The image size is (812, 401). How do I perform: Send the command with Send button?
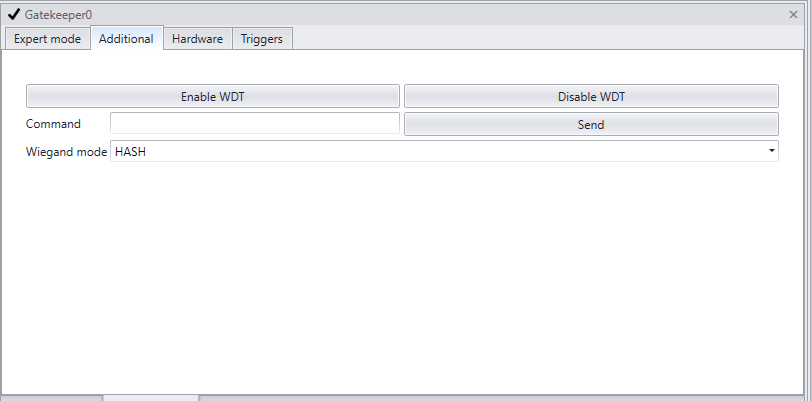591,124
